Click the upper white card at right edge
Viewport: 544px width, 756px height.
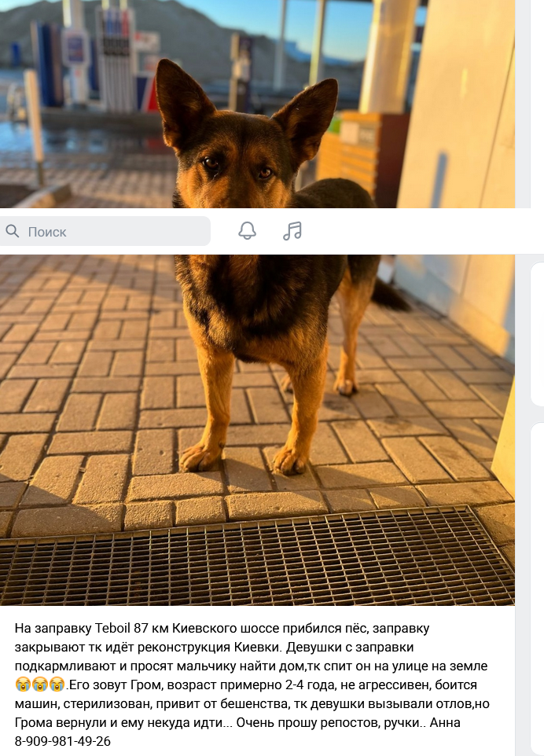click(x=537, y=334)
